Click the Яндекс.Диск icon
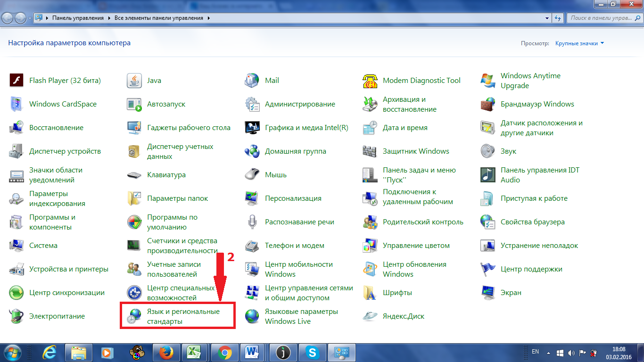644x362 pixels. [370, 316]
